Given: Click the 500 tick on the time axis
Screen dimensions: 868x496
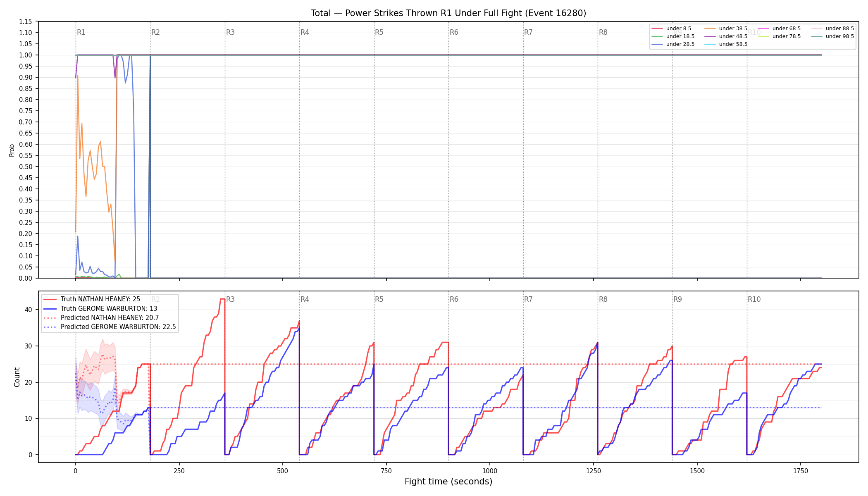Looking at the screenshot, I should (283, 471).
